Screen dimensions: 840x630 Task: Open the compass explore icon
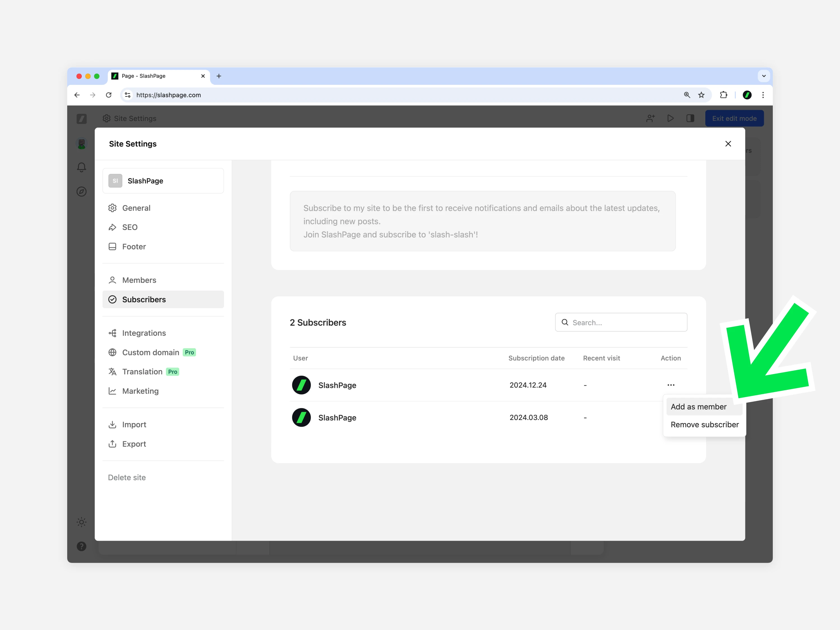[81, 192]
